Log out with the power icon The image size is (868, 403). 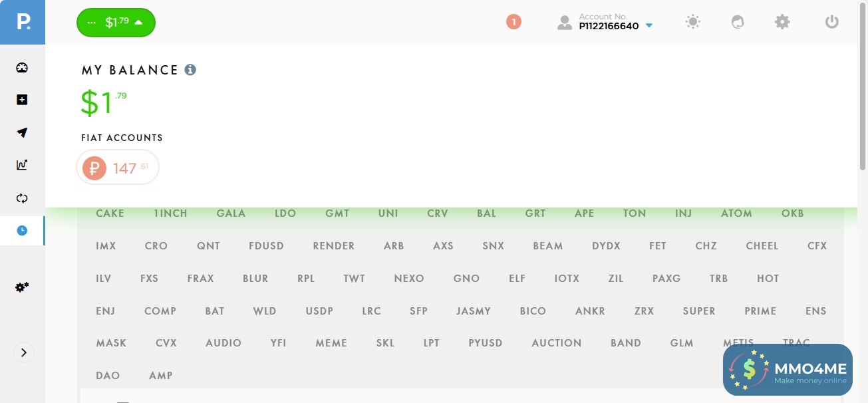pos(831,23)
